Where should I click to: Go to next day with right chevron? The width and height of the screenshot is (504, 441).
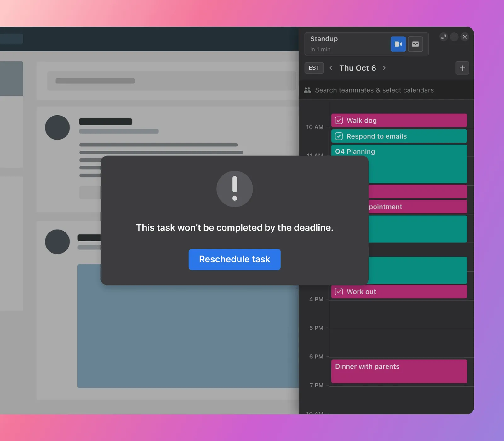point(384,68)
